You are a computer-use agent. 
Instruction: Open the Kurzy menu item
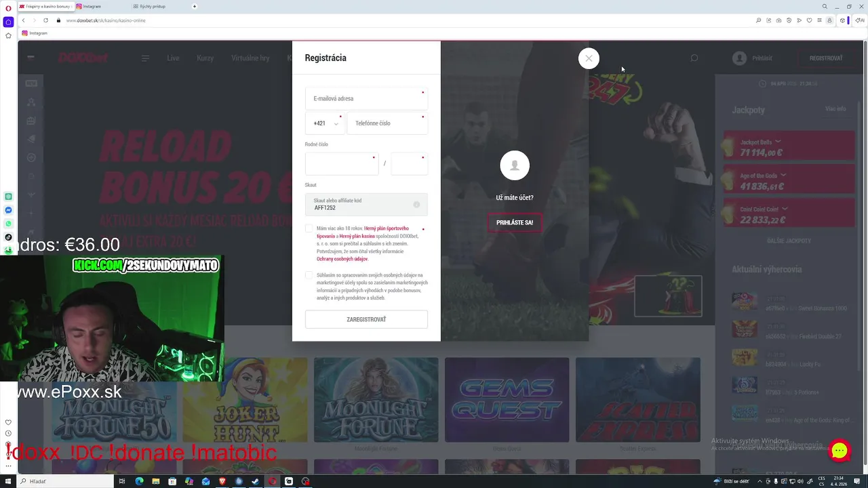tap(205, 58)
